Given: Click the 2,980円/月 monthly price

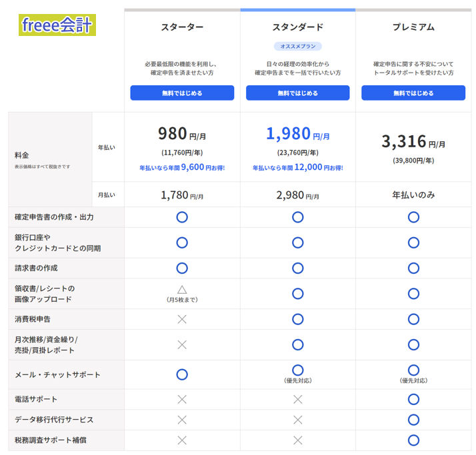Looking at the screenshot, I should click(298, 195).
